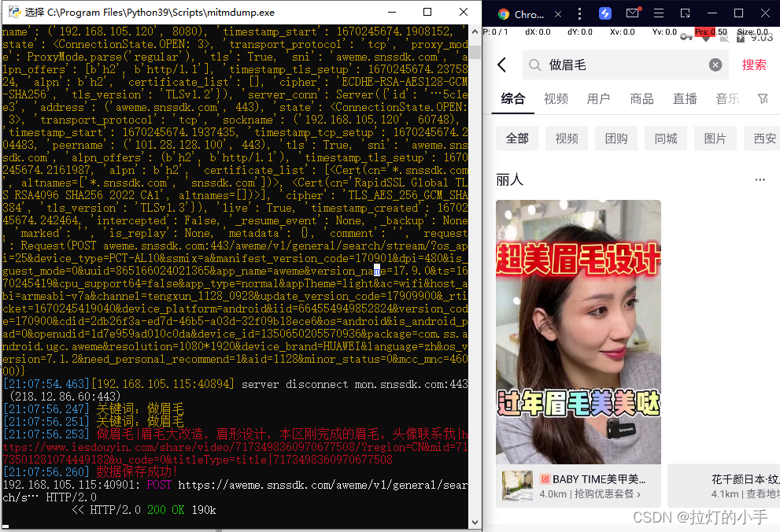
Task: Click the filter funnel icon beside the 音乐 tab
Action: (761, 99)
